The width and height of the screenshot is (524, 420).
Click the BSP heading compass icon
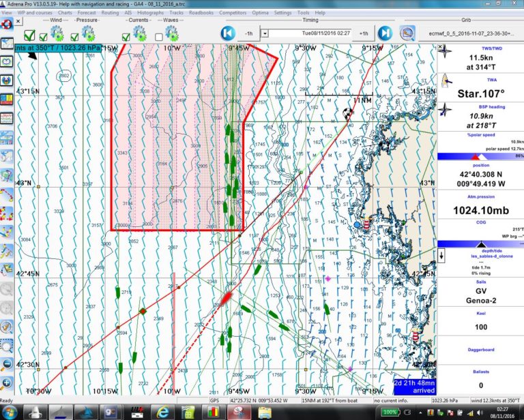[444, 110]
